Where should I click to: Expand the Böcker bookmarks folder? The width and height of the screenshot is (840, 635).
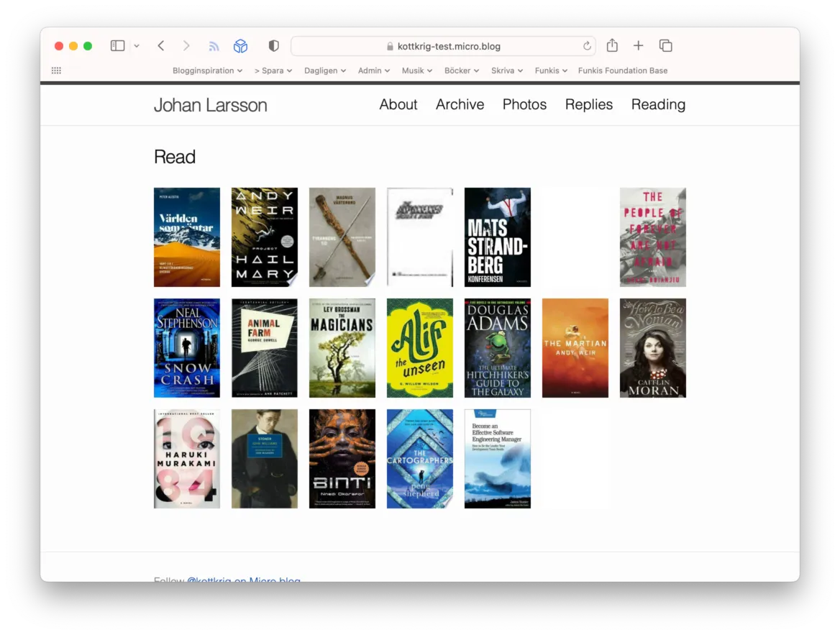[462, 70]
